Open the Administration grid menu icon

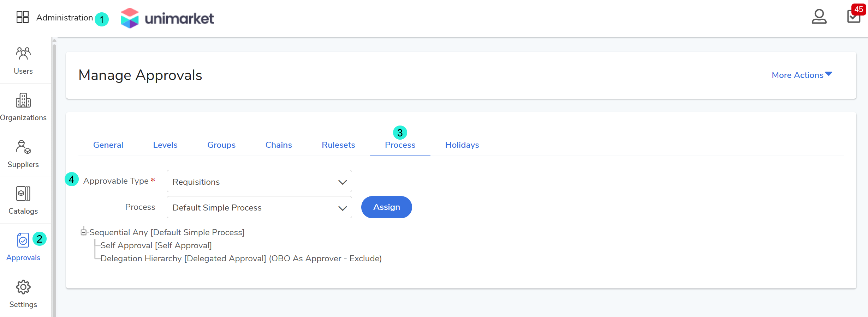coord(23,17)
